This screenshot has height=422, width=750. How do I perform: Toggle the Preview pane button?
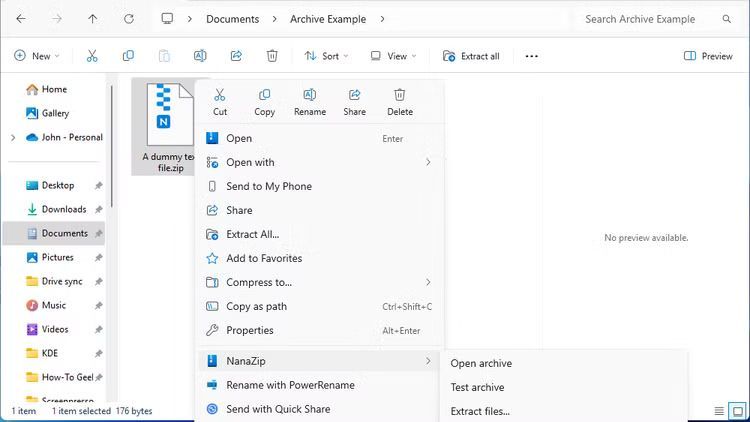click(708, 56)
